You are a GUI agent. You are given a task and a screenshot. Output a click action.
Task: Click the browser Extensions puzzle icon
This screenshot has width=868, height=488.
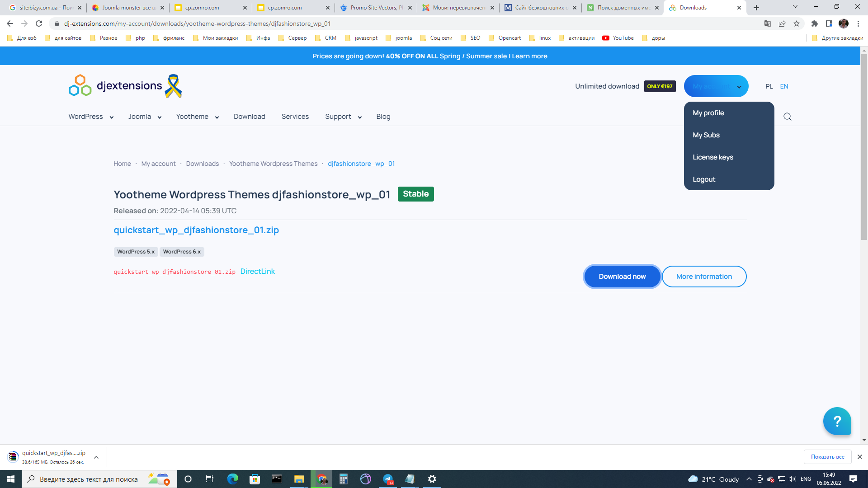pos(814,23)
